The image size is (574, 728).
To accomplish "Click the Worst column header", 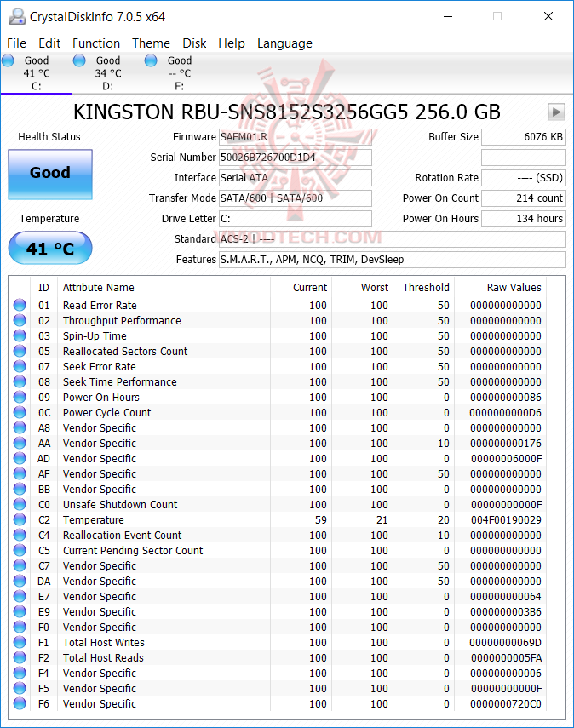I will pos(375,288).
